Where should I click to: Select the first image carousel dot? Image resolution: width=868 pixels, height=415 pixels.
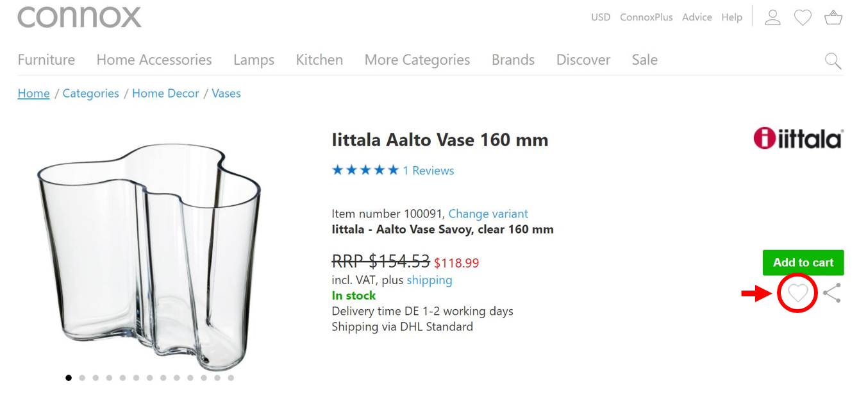pos(69,378)
